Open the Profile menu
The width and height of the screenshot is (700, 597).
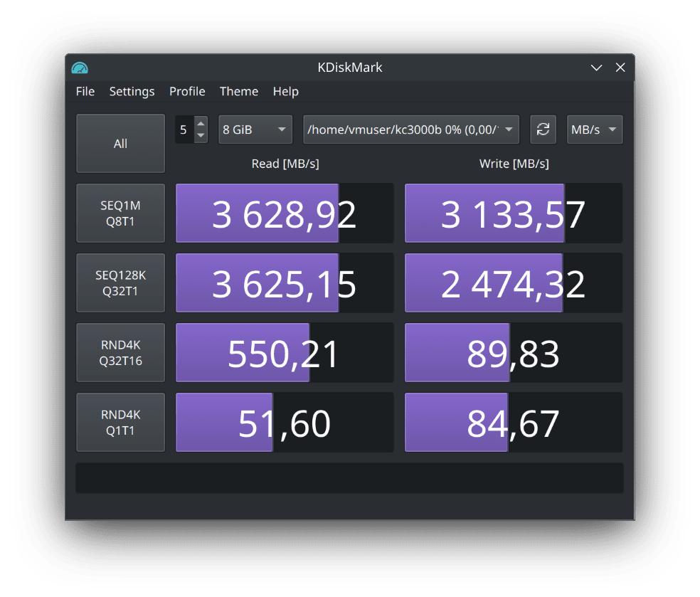pyautogui.click(x=187, y=92)
